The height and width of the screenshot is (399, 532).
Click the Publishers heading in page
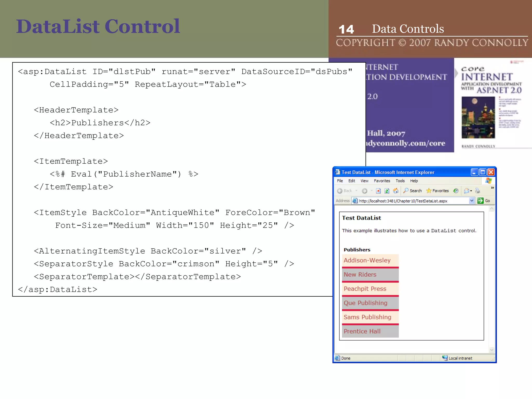[x=357, y=250]
